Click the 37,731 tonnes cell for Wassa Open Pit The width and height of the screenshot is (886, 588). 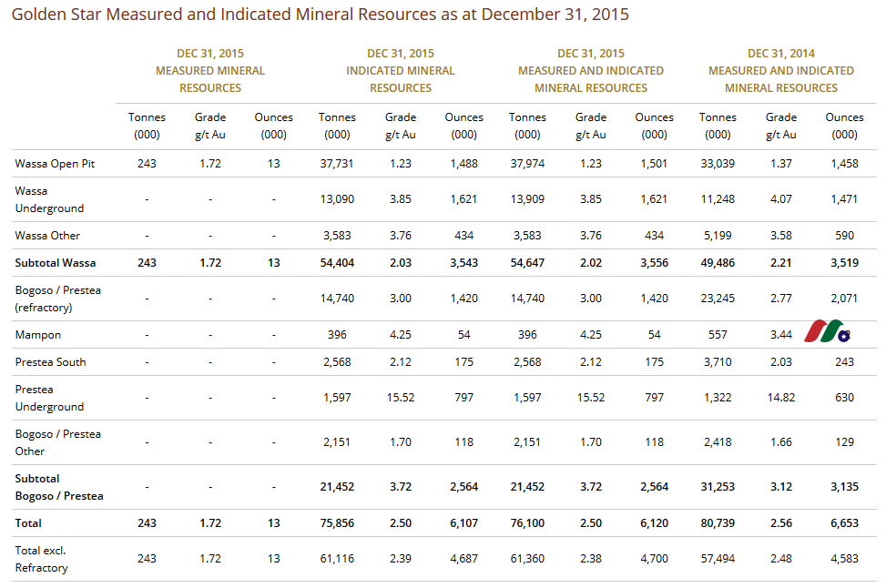(x=337, y=164)
